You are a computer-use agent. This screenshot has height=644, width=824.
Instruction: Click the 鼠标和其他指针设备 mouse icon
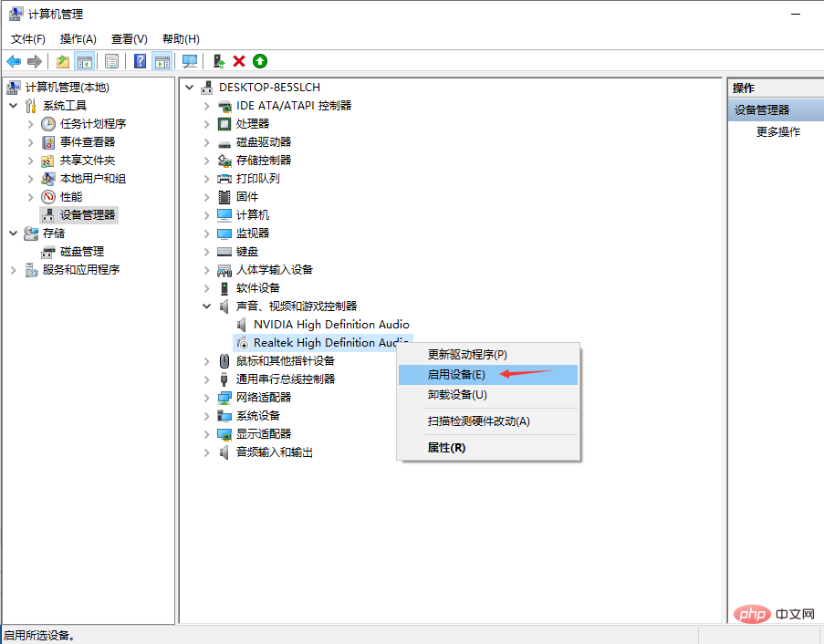click(224, 361)
